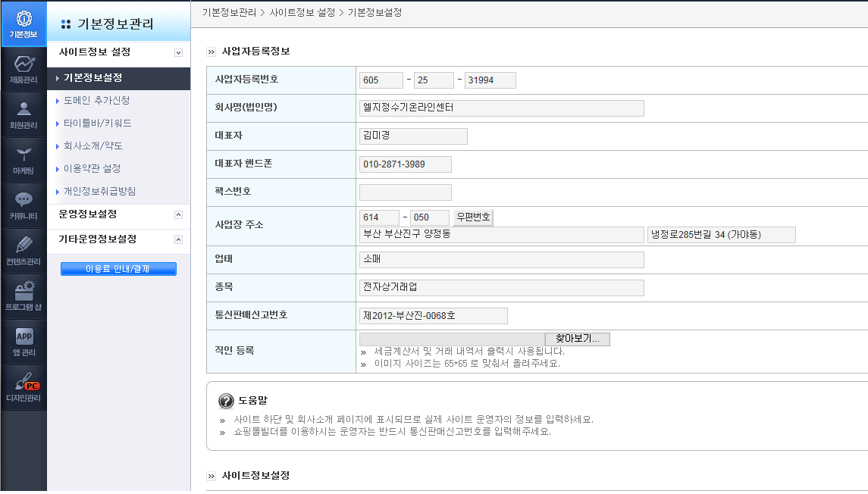Click the 도움말 question mark icon
The width and height of the screenshot is (868, 494).
(226, 401)
